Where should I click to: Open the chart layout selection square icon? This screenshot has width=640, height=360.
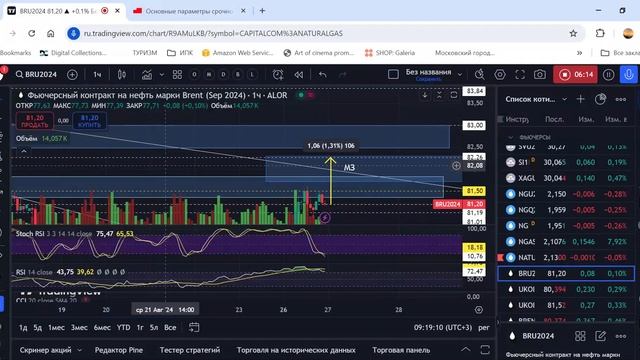pos(393,74)
